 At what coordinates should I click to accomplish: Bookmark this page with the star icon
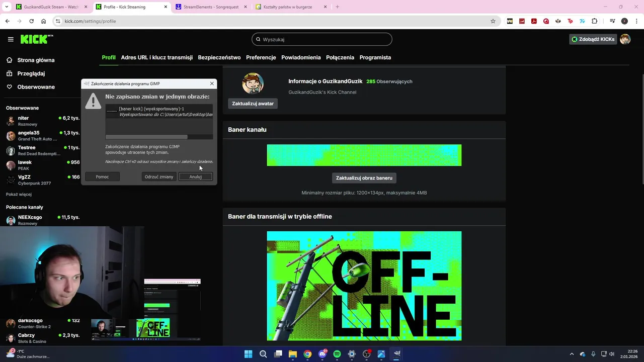click(x=493, y=21)
